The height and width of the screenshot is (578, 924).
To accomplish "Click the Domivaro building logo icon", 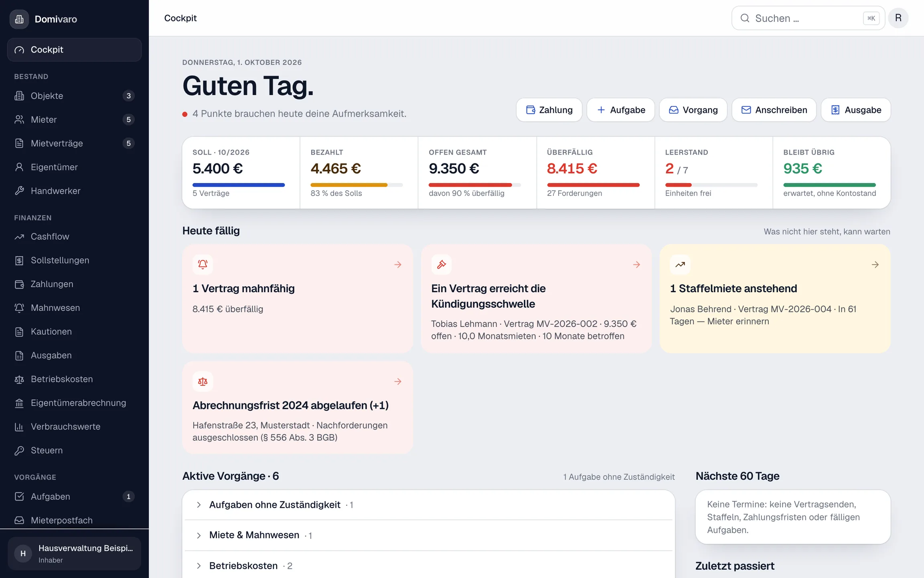I will [x=19, y=19].
